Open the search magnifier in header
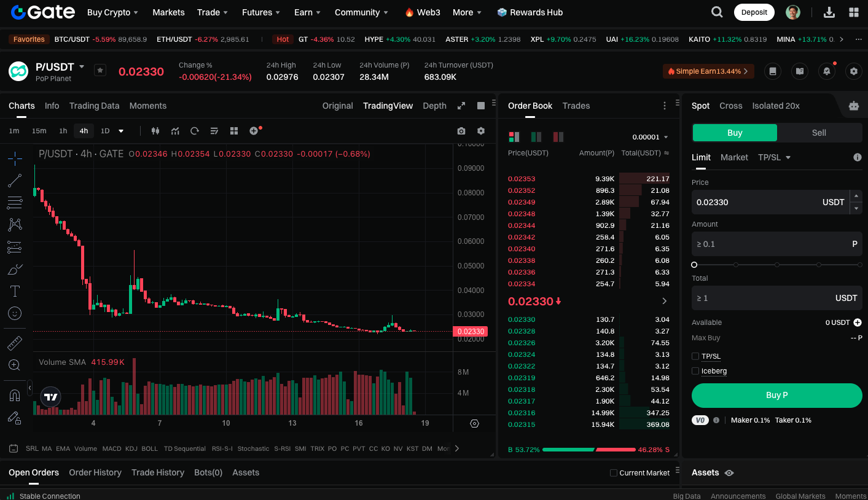The width and height of the screenshot is (868, 500). [717, 12]
